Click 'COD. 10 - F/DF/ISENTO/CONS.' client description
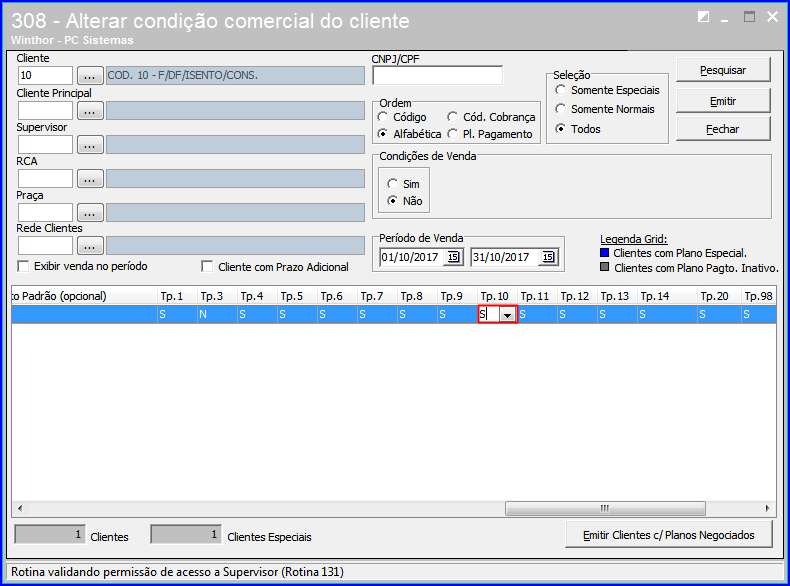 (x=235, y=76)
